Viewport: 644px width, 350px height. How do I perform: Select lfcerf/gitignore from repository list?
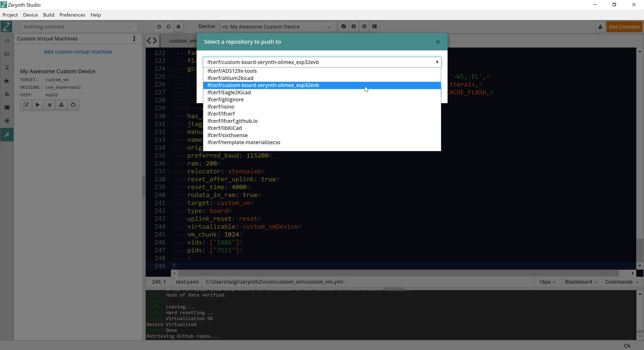[225, 99]
